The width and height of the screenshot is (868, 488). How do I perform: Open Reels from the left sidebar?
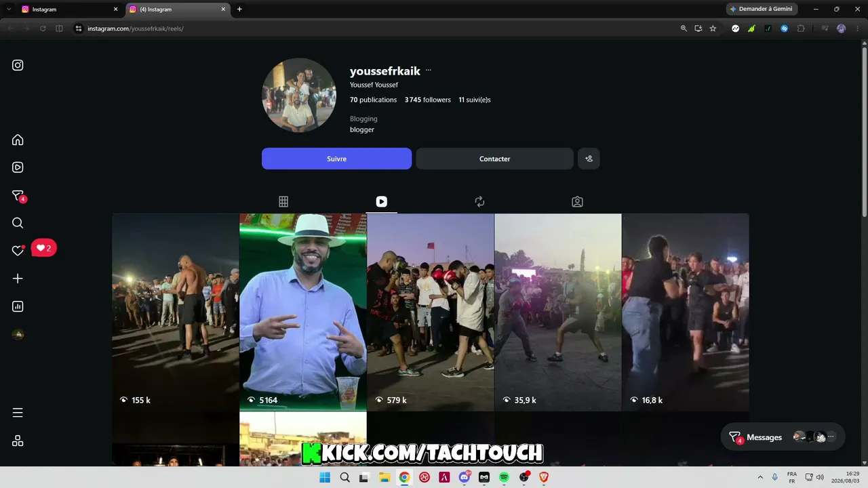tap(18, 167)
